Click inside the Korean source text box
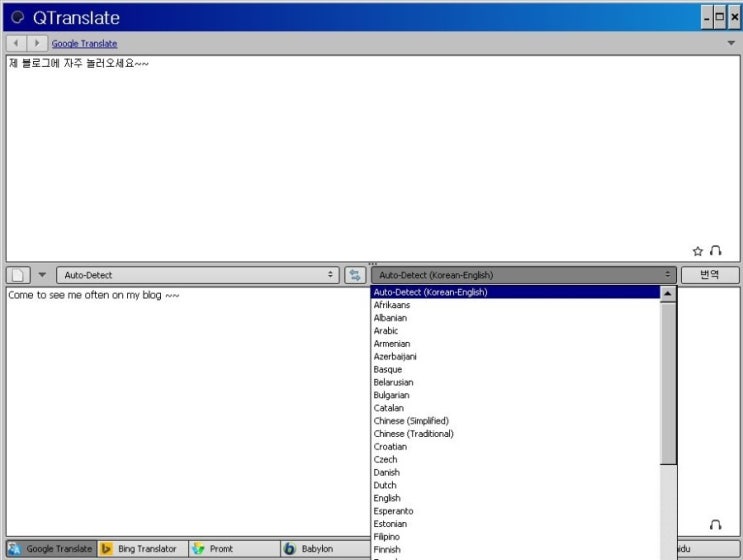Screen dimensions: 743x560 tap(372, 158)
